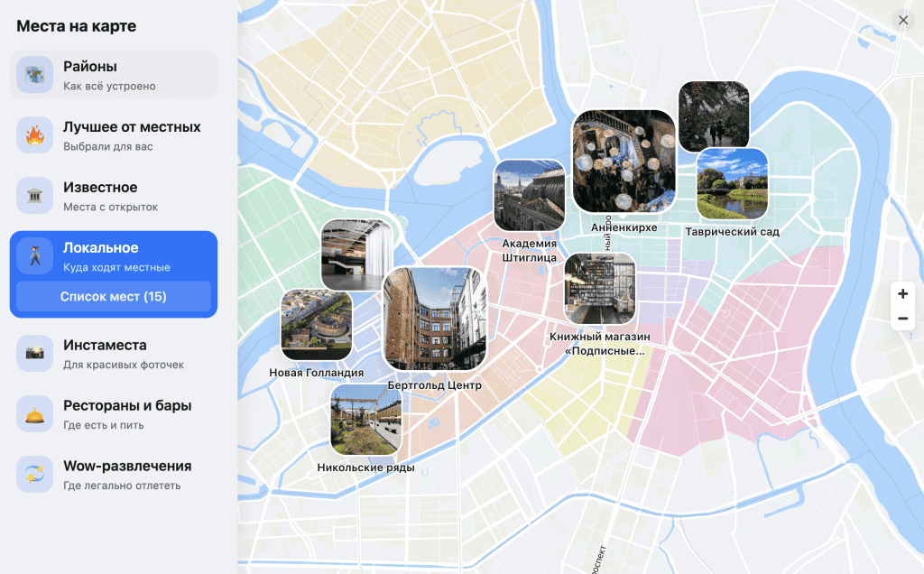This screenshot has width=924, height=574.
Task: Click the Wow-развлечения icon
Action: click(34, 474)
